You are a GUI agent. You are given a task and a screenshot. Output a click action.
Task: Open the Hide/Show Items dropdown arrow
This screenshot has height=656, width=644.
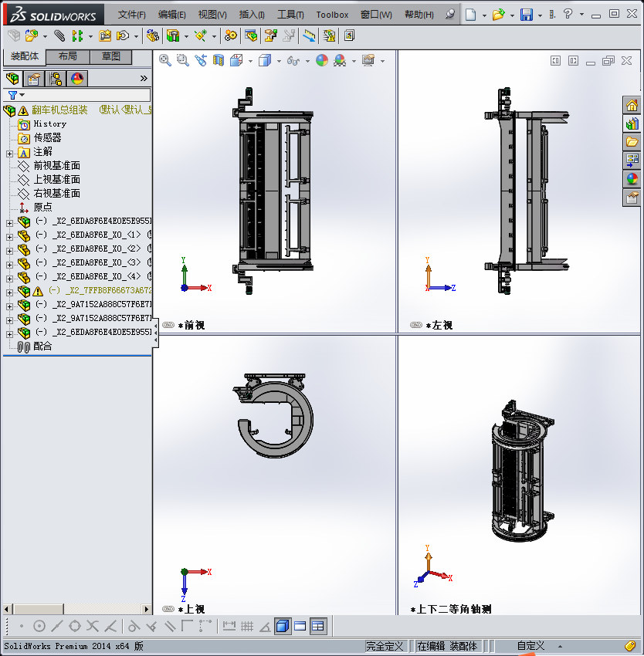tap(308, 62)
